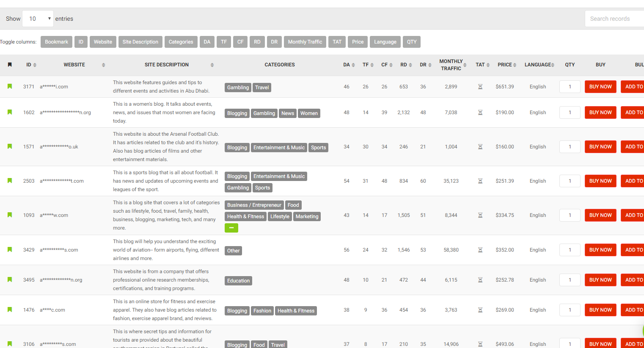644x348 pixels.
Task: Toggle bookmark for site ID 3429
Action: pos(10,249)
